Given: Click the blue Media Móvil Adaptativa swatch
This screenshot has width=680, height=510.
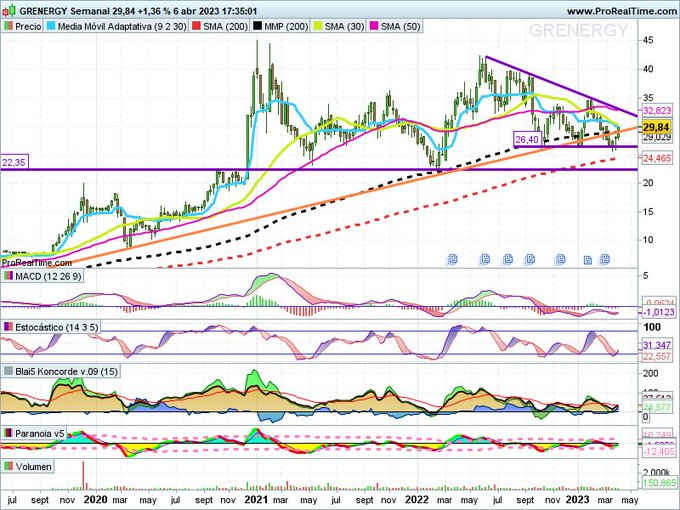Looking at the screenshot, I should click(x=51, y=26).
